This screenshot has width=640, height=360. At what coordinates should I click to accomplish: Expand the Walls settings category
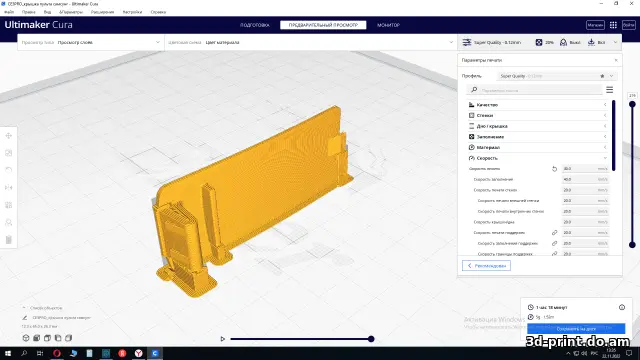point(538,116)
